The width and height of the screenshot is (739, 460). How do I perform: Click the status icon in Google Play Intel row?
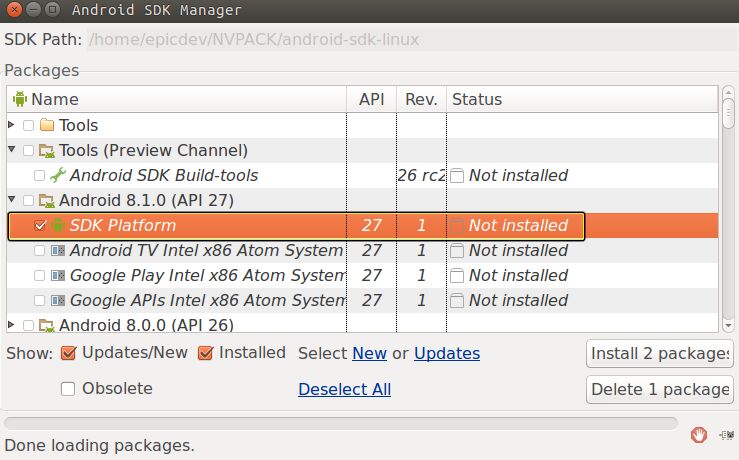[457, 276]
